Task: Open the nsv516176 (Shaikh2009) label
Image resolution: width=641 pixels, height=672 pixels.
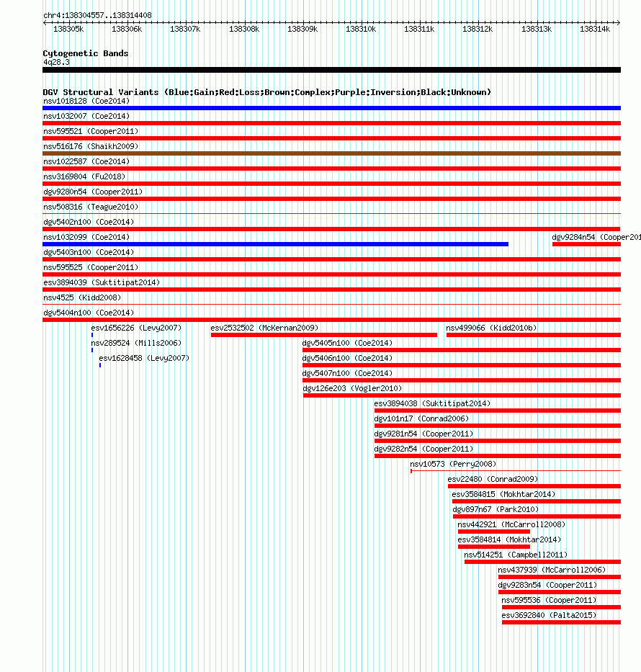Action: pos(91,146)
